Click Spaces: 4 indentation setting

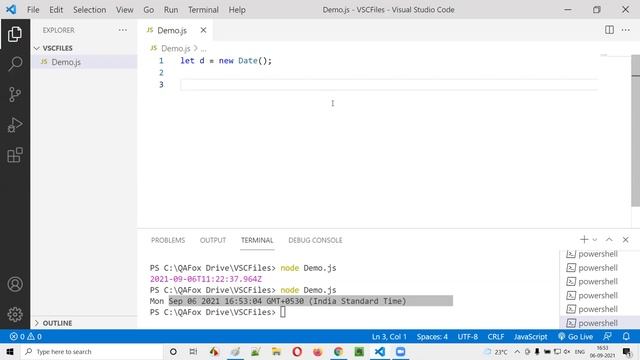pos(432,337)
